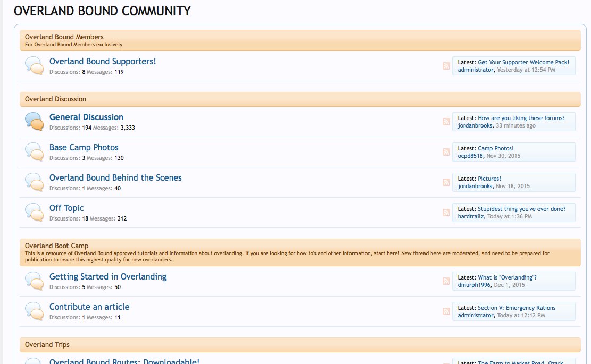View jordanbrooks profile under Pictures! thread
This screenshot has width=591, height=364.
coord(475,187)
